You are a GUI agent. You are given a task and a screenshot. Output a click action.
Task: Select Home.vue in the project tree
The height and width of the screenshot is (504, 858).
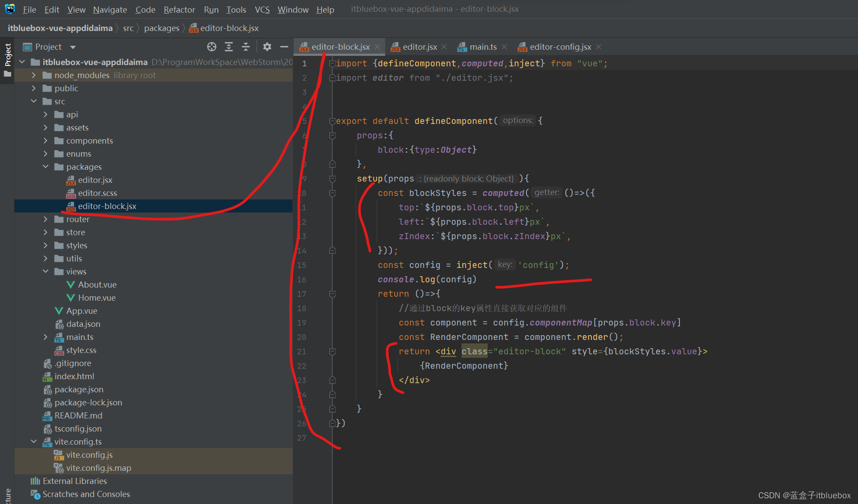[x=96, y=298]
